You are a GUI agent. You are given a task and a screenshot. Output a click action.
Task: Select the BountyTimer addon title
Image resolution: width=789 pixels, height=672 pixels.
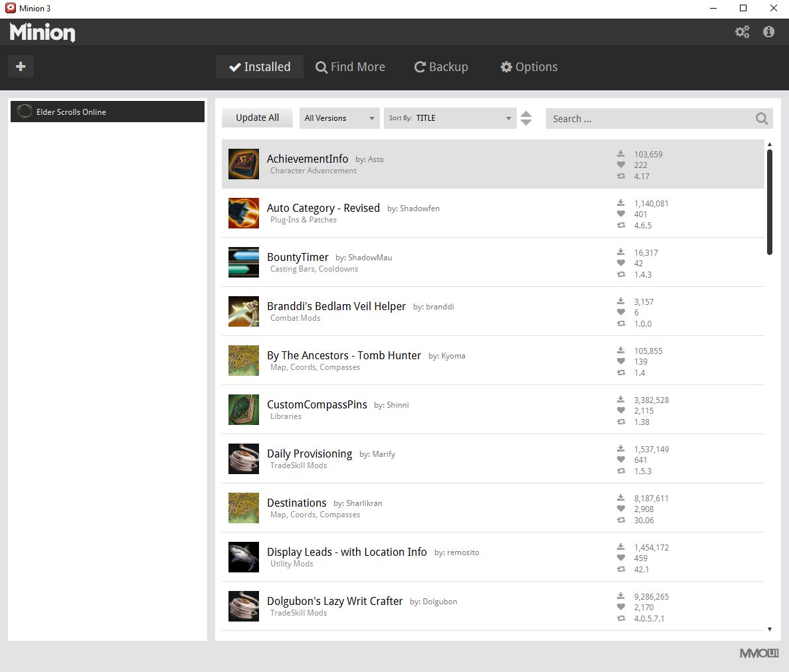click(298, 257)
